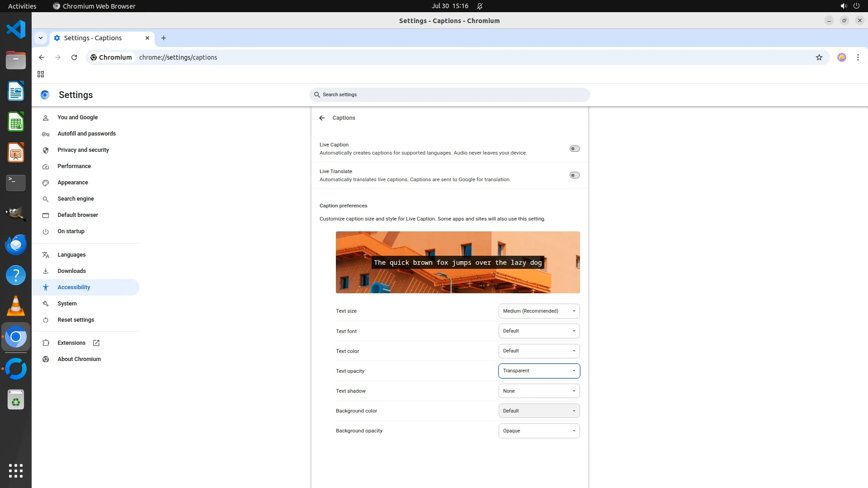Go to the Appearance settings section

[x=73, y=183]
